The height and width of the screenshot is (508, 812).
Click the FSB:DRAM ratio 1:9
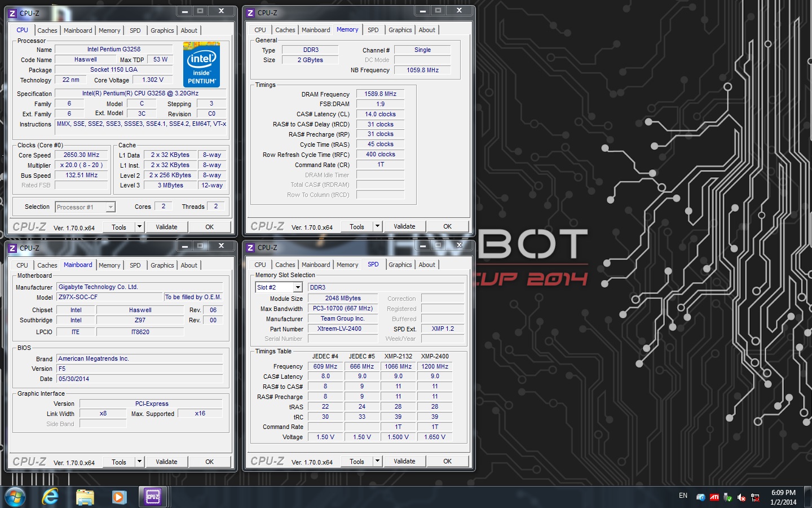380,104
